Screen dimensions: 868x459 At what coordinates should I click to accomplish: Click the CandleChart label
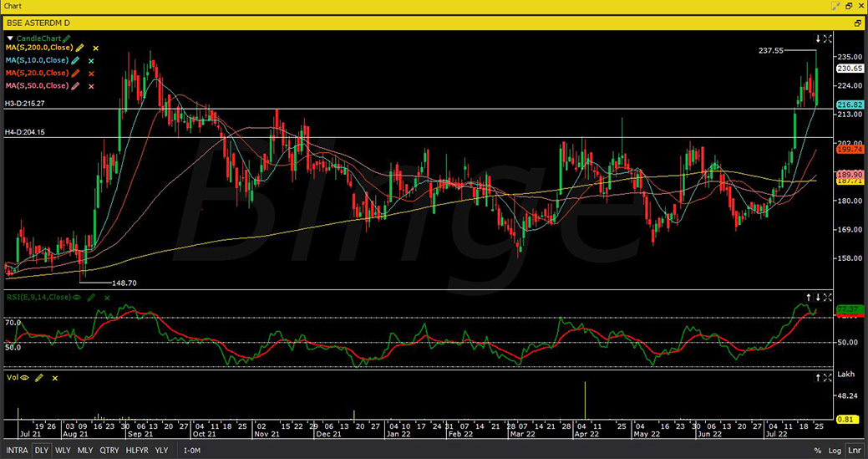(x=38, y=38)
